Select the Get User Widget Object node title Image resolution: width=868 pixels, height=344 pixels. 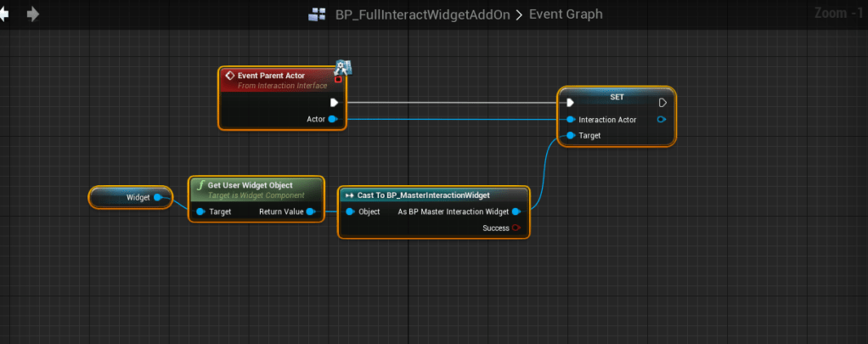click(256, 184)
